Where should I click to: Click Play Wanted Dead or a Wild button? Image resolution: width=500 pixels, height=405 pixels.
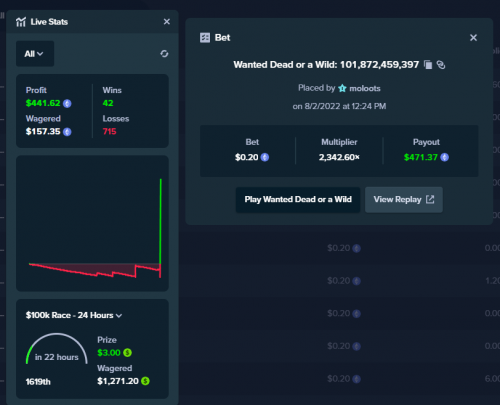click(x=298, y=200)
